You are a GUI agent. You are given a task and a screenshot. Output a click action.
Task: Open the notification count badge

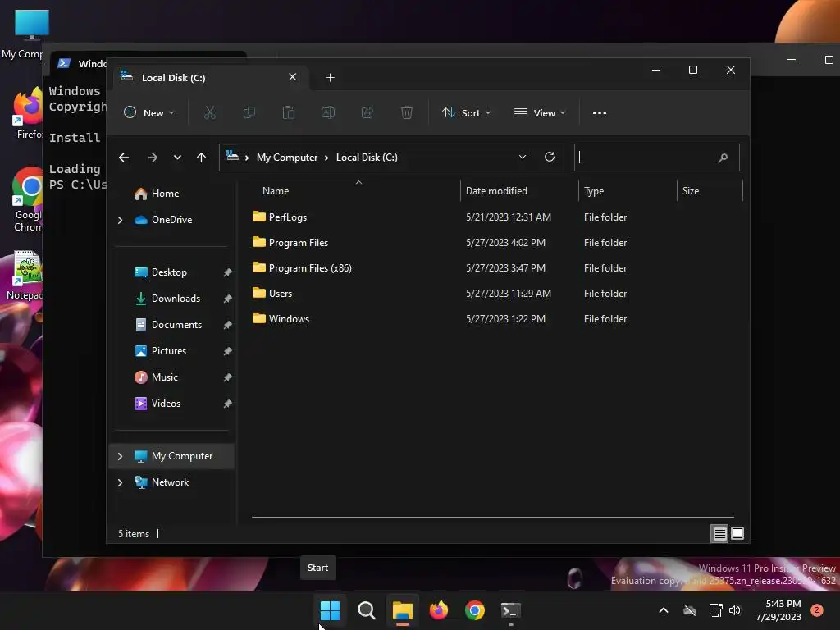pos(817,610)
